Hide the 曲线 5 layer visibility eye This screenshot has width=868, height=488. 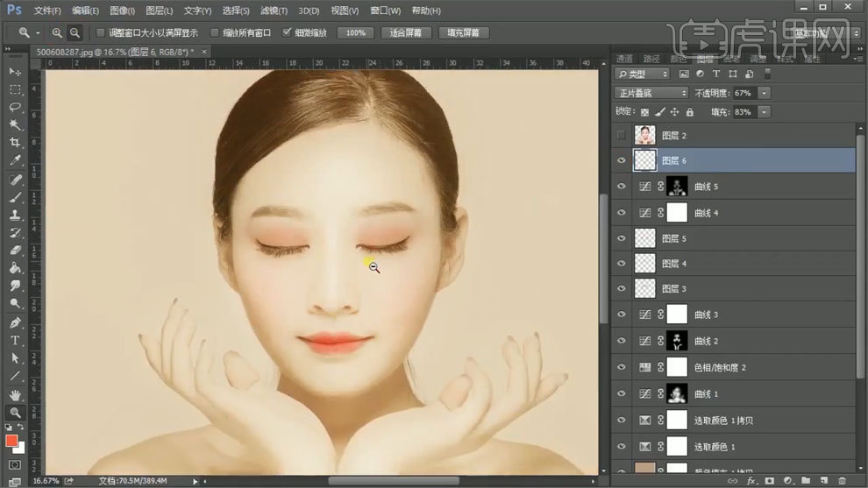pos(621,187)
